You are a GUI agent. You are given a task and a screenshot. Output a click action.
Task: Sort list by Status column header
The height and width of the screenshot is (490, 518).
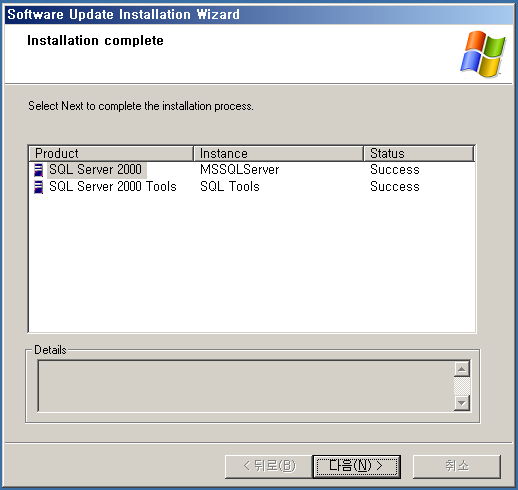tap(419, 153)
